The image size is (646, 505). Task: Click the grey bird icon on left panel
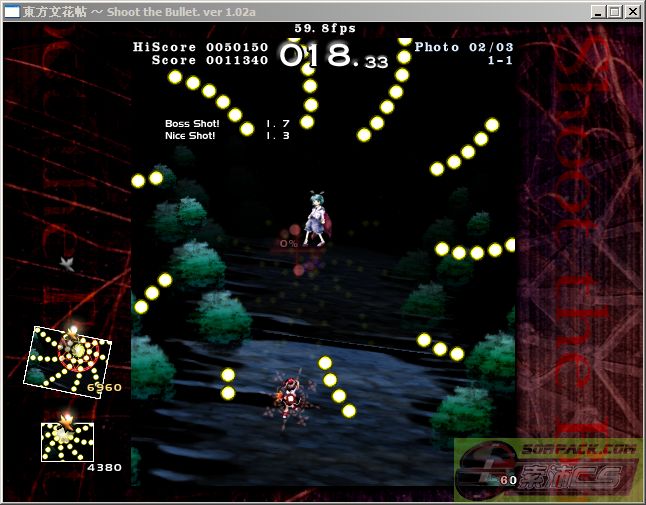(x=67, y=264)
